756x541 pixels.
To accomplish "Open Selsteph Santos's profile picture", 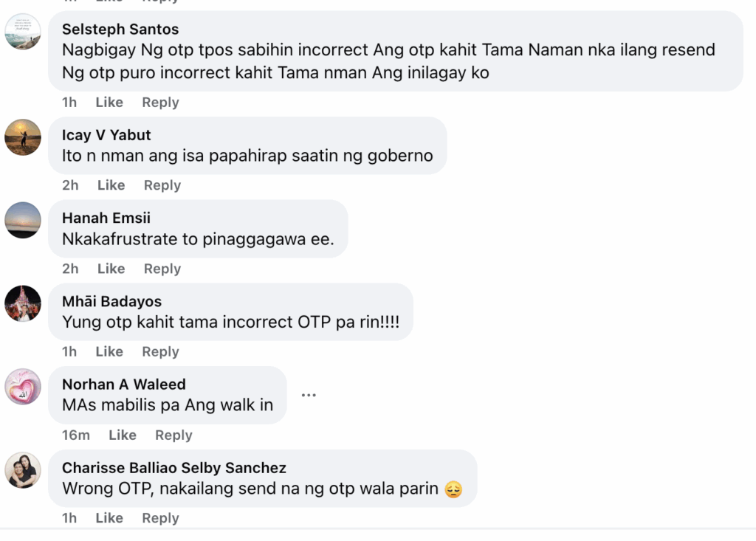I will [x=23, y=32].
